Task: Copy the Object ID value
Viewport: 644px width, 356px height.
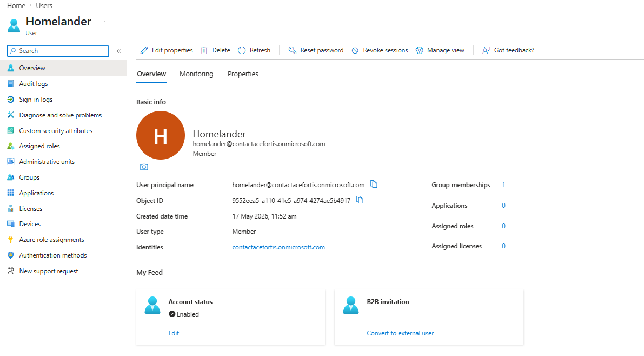Action: pyautogui.click(x=360, y=200)
